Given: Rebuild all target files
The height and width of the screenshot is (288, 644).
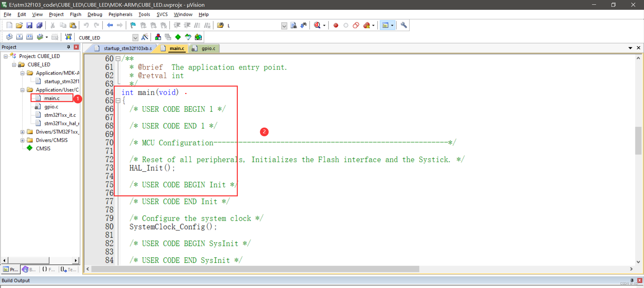Looking at the screenshot, I should 30,37.
